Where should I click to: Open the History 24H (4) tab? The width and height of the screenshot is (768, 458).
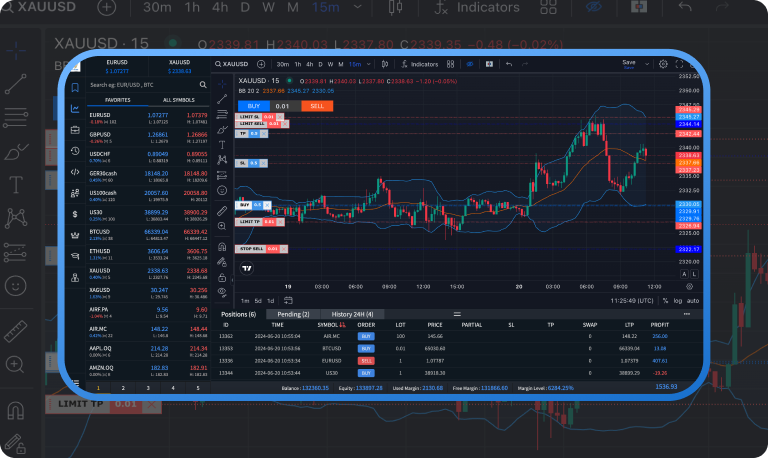352,314
